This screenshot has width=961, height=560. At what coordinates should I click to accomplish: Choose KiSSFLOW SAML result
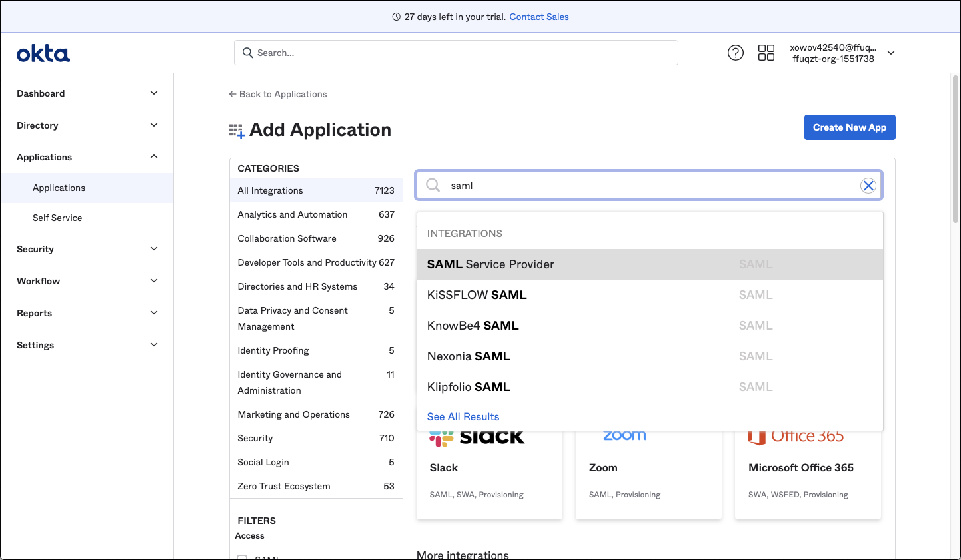650,295
